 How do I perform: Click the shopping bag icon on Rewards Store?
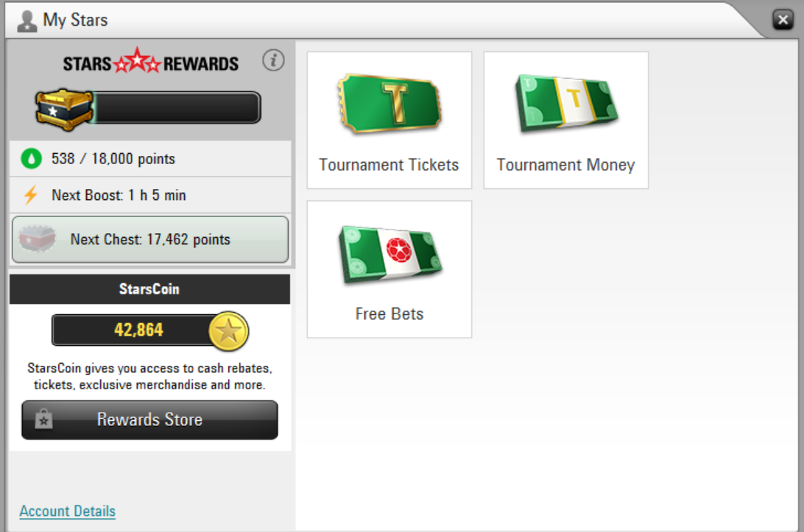tap(43, 419)
